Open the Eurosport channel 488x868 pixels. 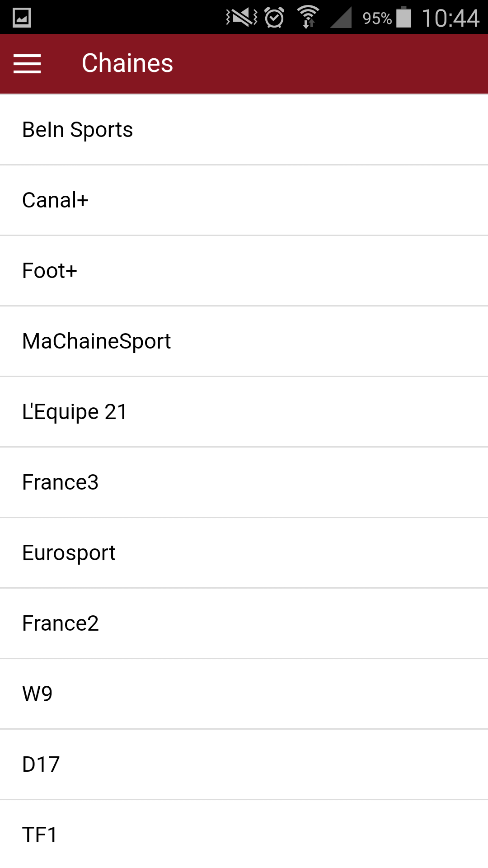[x=244, y=553]
